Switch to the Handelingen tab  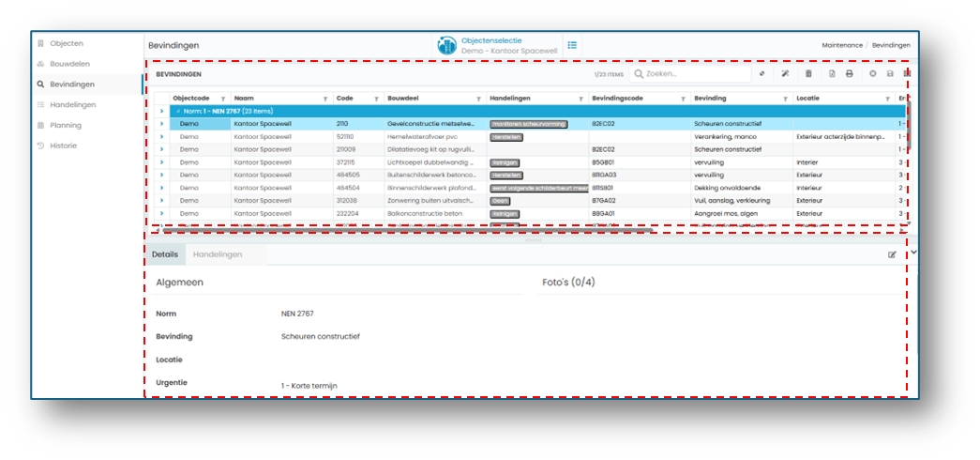click(x=218, y=254)
